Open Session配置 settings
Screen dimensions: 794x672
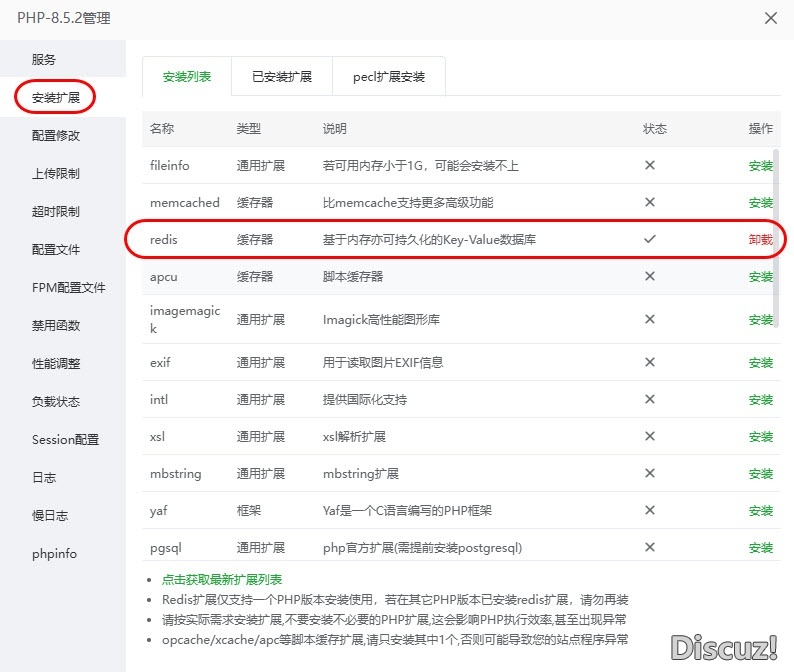click(x=65, y=440)
